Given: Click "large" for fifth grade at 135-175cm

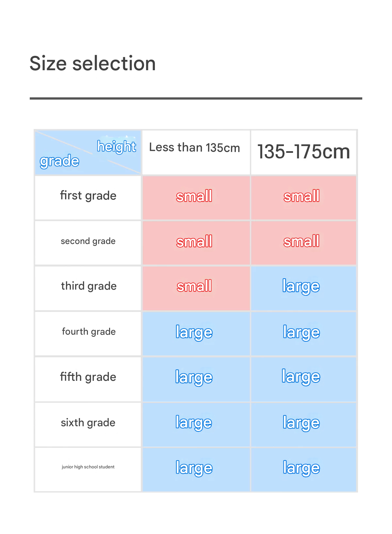Looking at the screenshot, I should pos(301,377).
